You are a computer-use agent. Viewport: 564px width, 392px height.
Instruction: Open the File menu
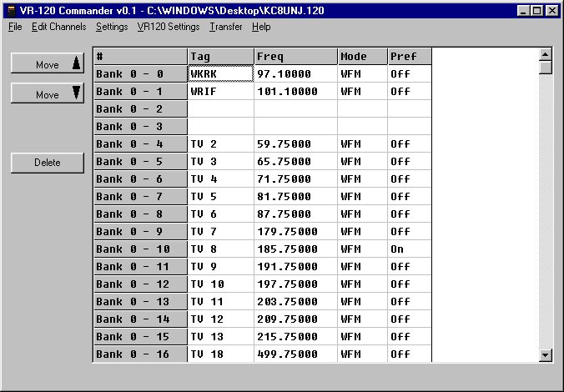[15, 27]
